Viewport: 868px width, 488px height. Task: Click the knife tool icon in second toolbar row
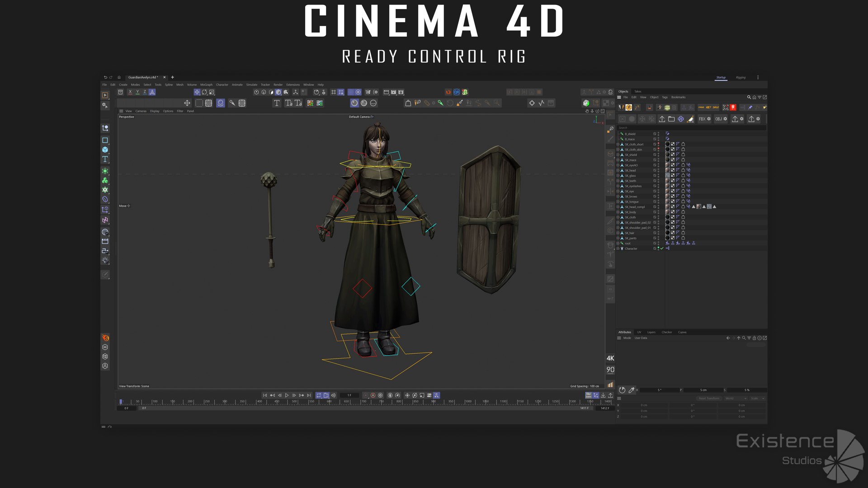[x=232, y=103]
